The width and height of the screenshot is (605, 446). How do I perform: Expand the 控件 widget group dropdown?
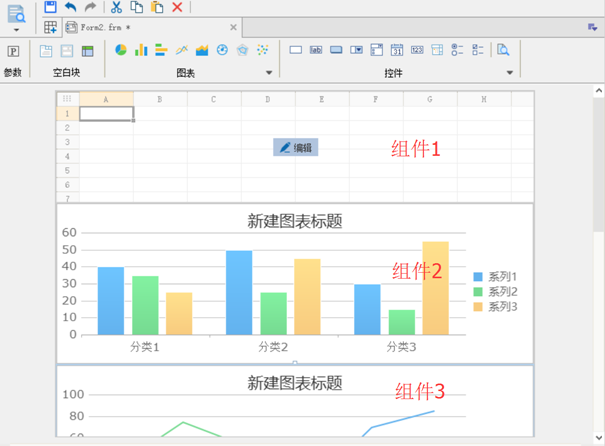(x=510, y=73)
